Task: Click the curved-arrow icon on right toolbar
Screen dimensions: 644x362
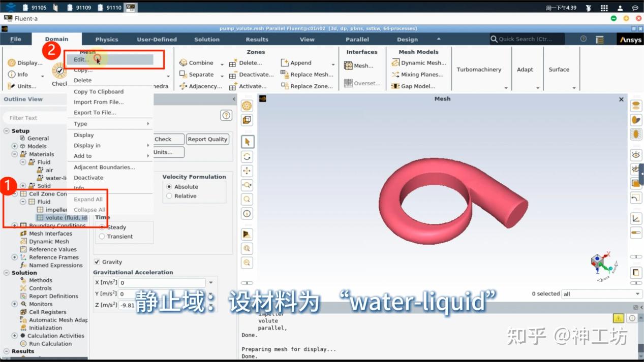Action: click(636, 198)
